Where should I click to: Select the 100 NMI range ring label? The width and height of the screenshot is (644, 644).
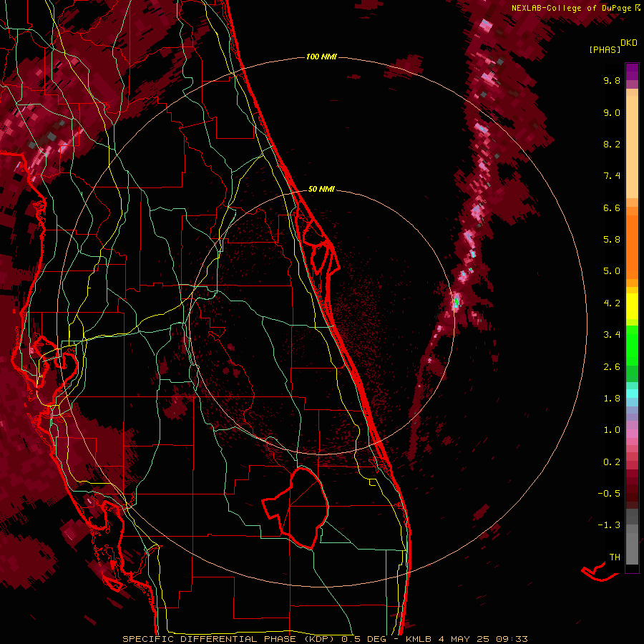pos(321,57)
